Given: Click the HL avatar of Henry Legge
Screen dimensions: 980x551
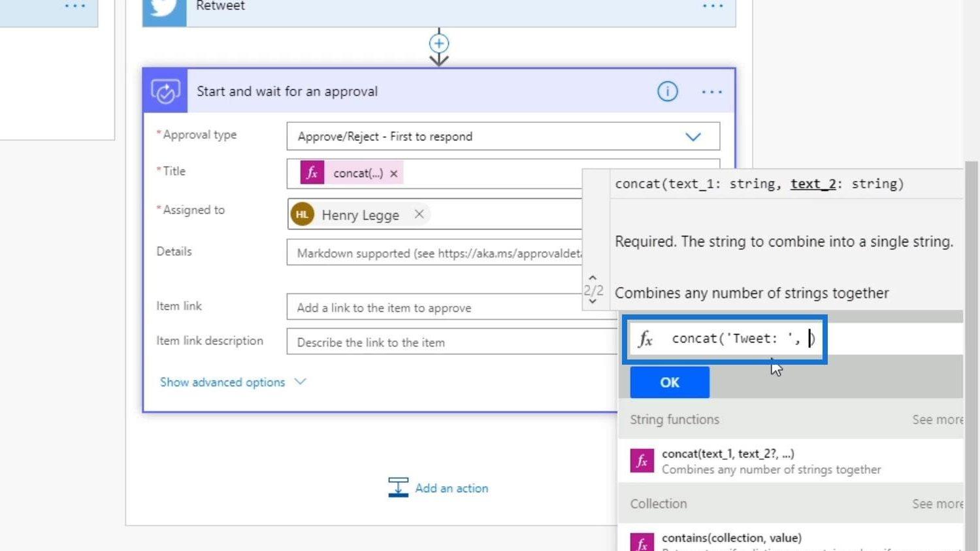Looking at the screenshot, I should [x=302, y=214].
